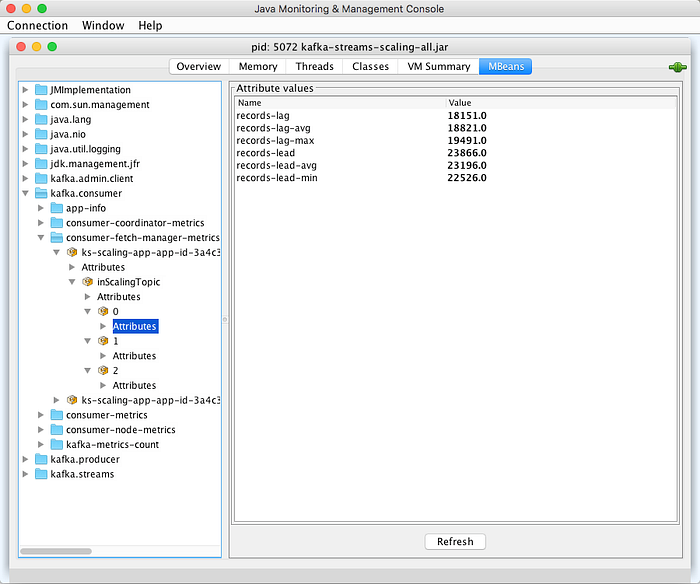The height and width of the screenshot is (584, 700).
Task: Click the Refresh button
Action: [455, 542]
